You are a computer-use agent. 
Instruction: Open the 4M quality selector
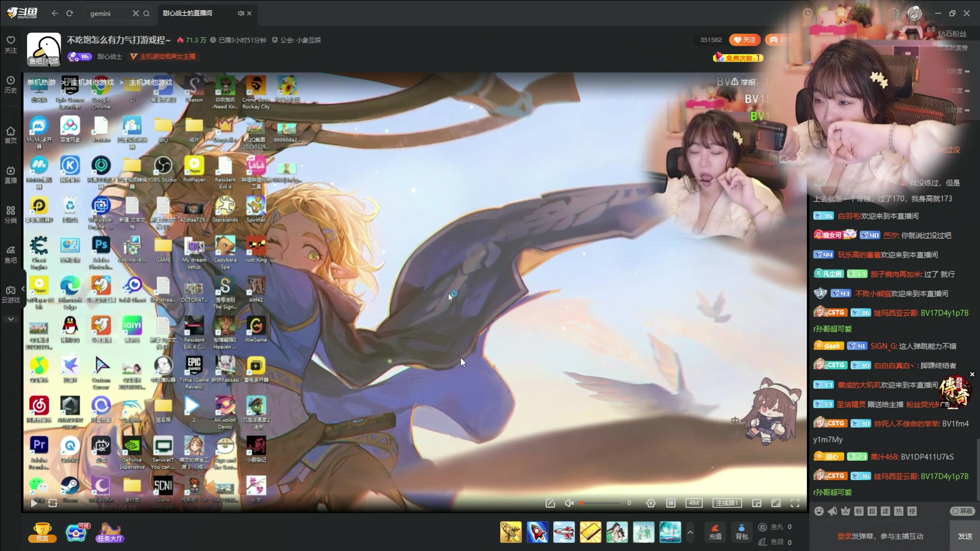694,503
